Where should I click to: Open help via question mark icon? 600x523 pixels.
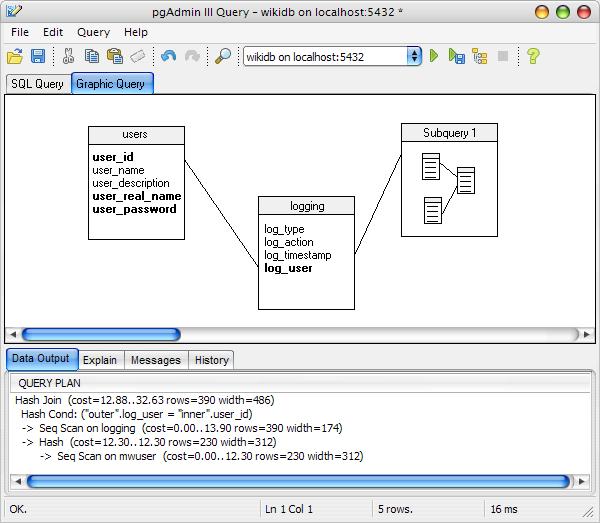pos(533,56)
